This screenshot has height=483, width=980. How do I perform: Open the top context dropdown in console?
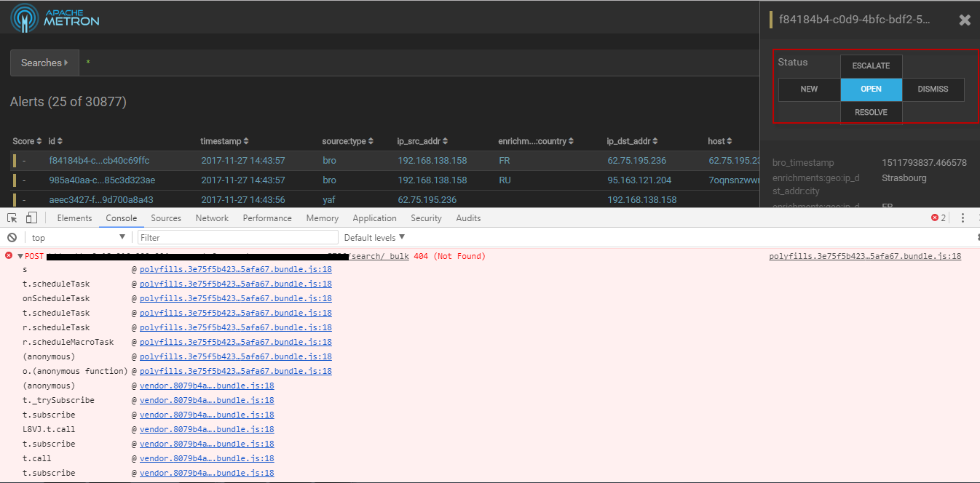79,237
